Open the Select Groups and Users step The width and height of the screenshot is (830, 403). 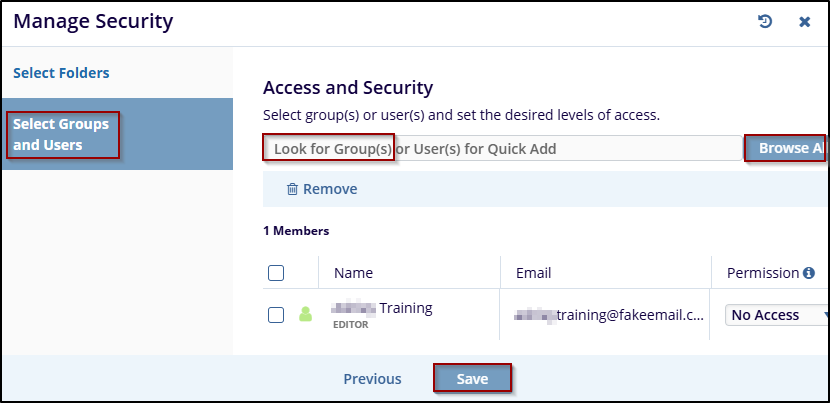[x=62, y=135]
